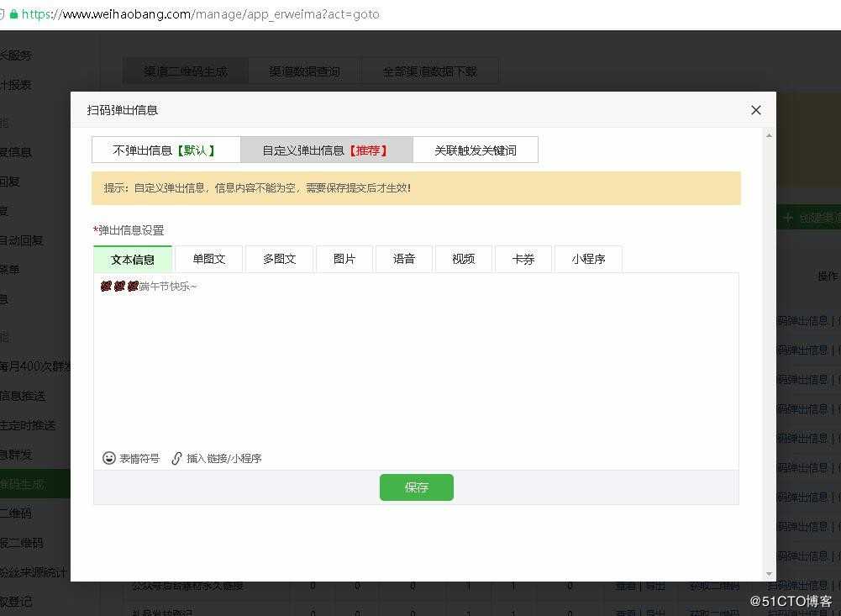Click the 端午节快乐~ text in editor
This screenshot has height=616, width=841.
[x=168, y=287]
